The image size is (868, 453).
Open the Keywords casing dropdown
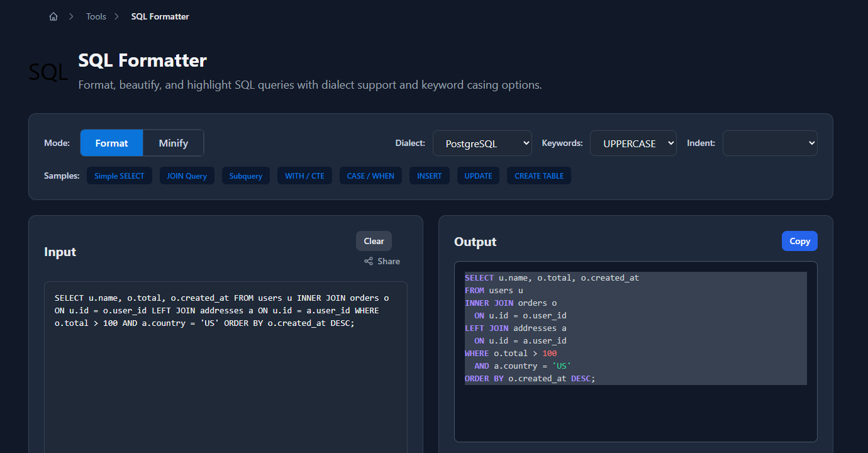[x=633, y=143]
